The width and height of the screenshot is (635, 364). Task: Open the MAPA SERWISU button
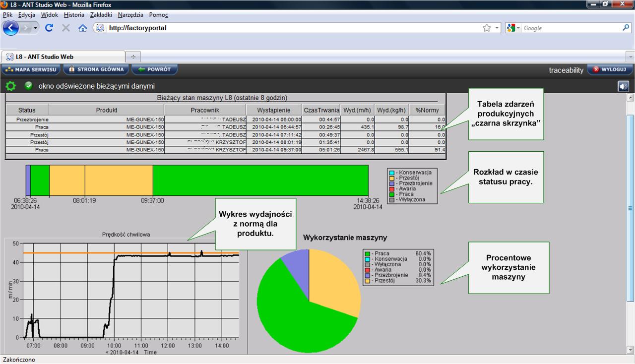pyautogui.click(x=31, y=69)
